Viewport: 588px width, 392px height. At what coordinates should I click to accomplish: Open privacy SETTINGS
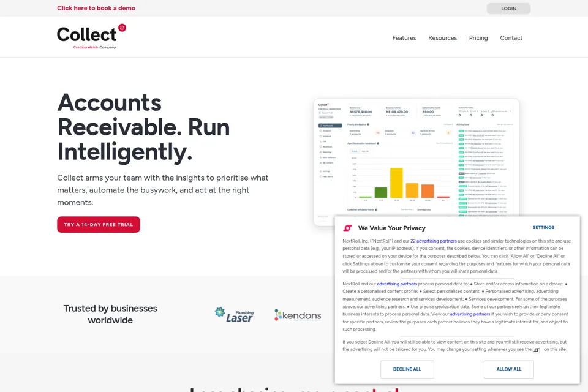click(543, 228)
